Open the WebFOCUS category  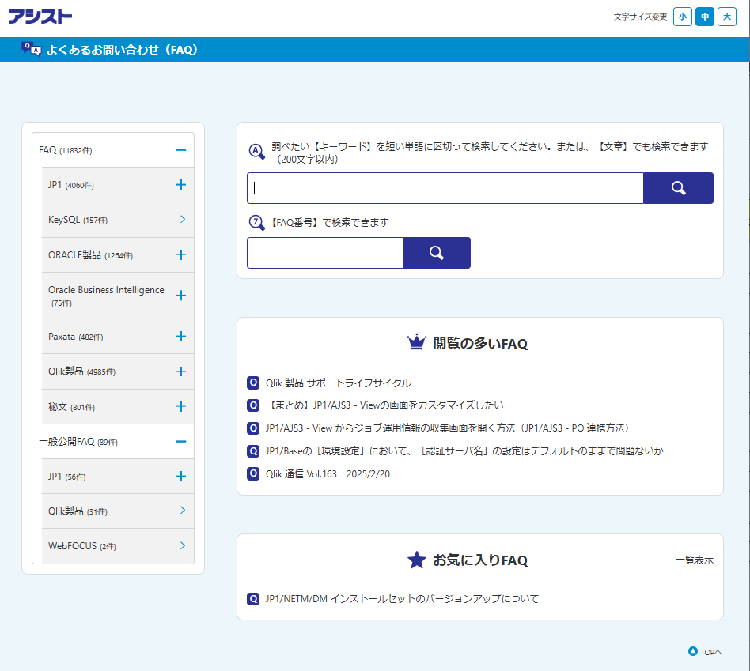click(x=182, y=546)
